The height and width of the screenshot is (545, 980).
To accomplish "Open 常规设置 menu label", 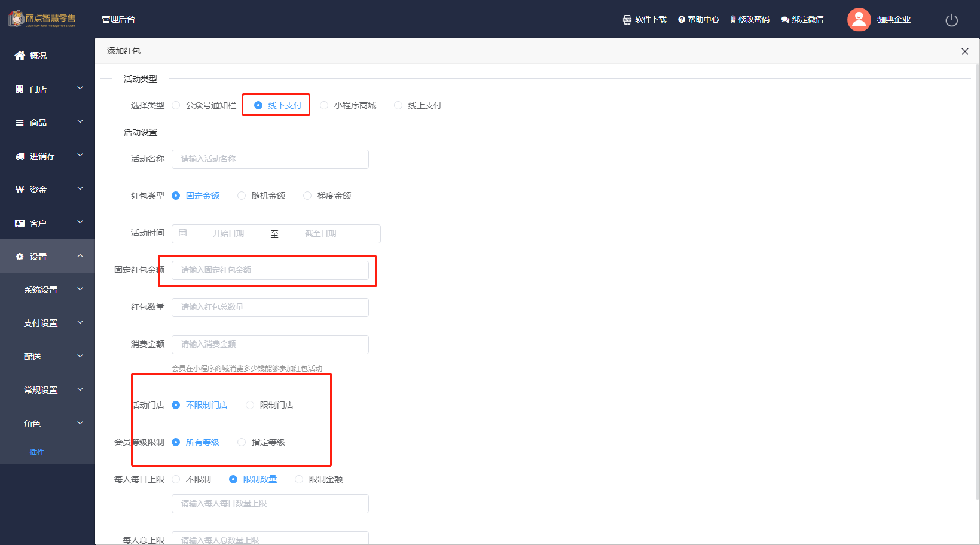I will coord(41,391).
